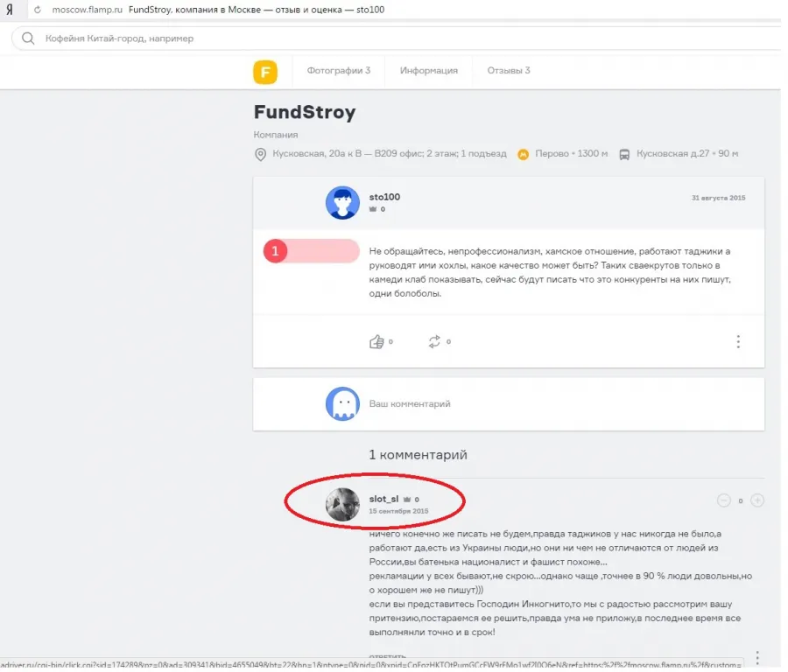This screenshot has width=788, height=672.
Task: Reload the page with the refresh icon
Action: pyautogui.click(x=38, y=10)
